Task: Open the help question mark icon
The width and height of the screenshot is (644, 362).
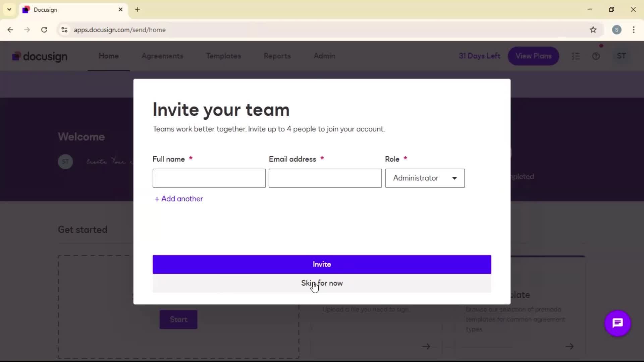Action: [x=596, y=56]
